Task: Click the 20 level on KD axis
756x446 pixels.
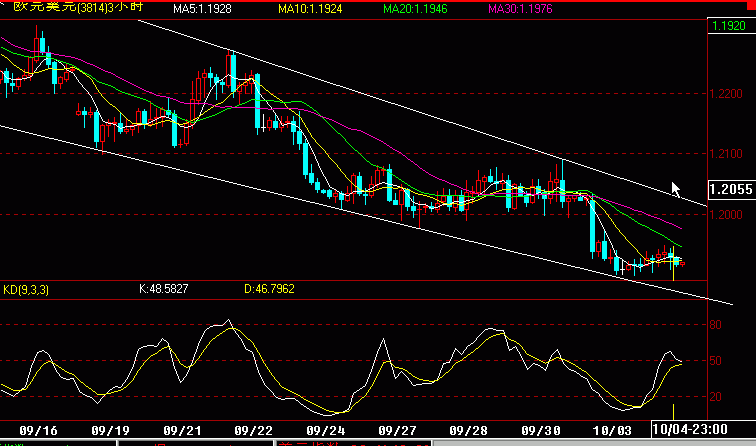Action: [x=716, y=397]
